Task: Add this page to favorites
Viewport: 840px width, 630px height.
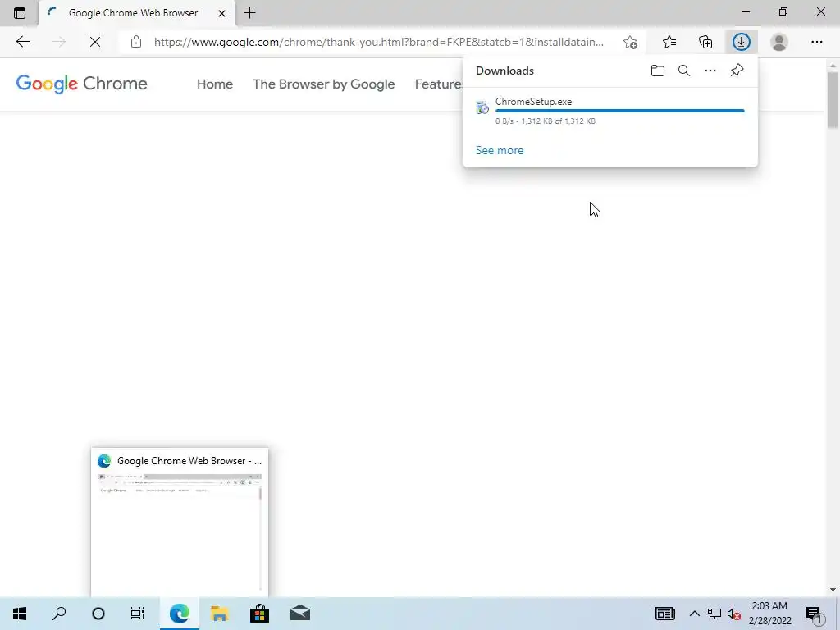Action: (631, 42)
